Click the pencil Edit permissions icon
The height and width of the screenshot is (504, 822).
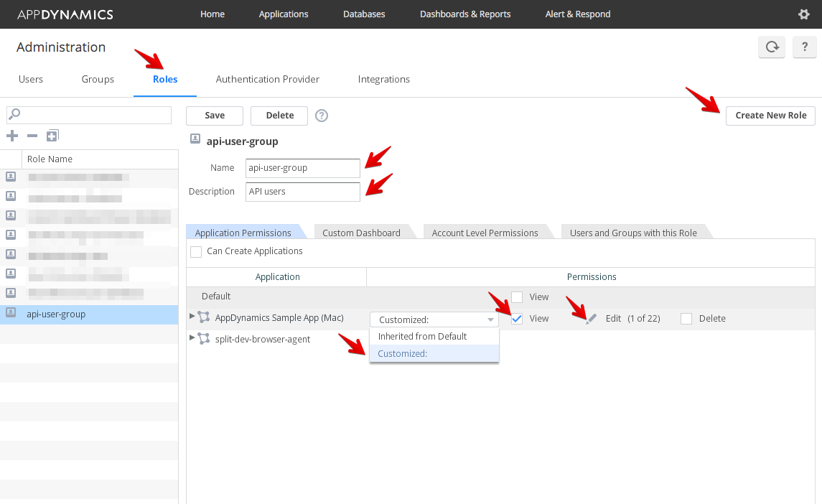click(x=591, y=319)
